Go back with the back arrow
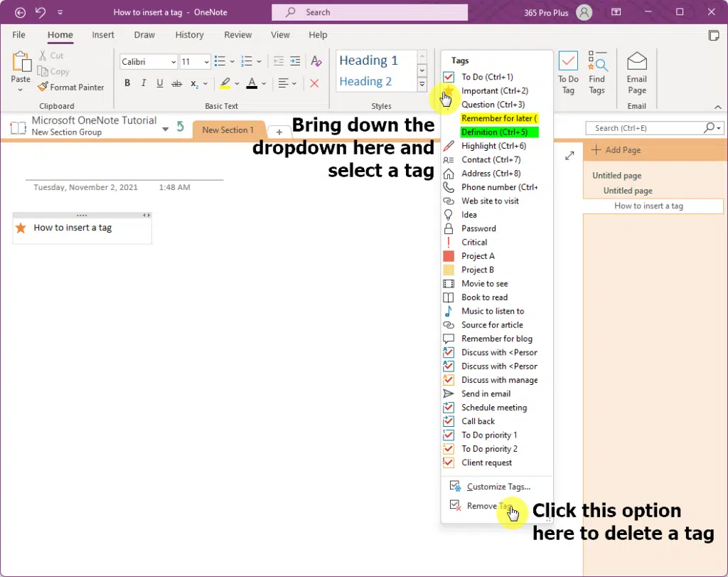 pyautogui.click(x=21, y=13)
